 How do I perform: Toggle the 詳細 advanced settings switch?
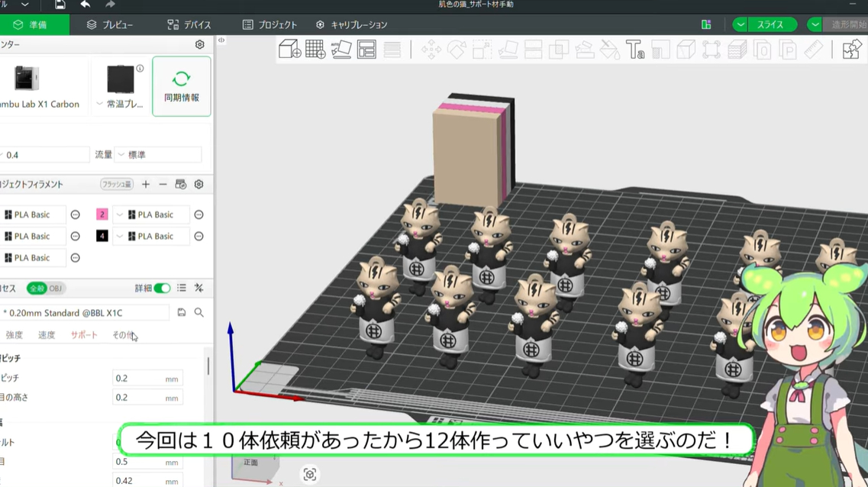point(162,289)
